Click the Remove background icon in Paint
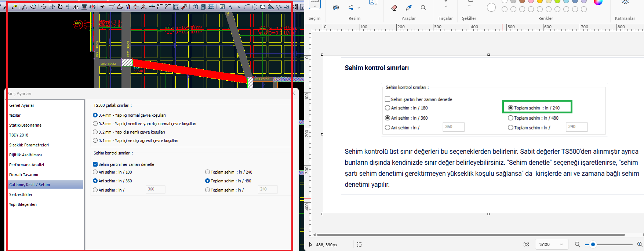The height and width of the screenshot is (251, 644). click(336, 7)
